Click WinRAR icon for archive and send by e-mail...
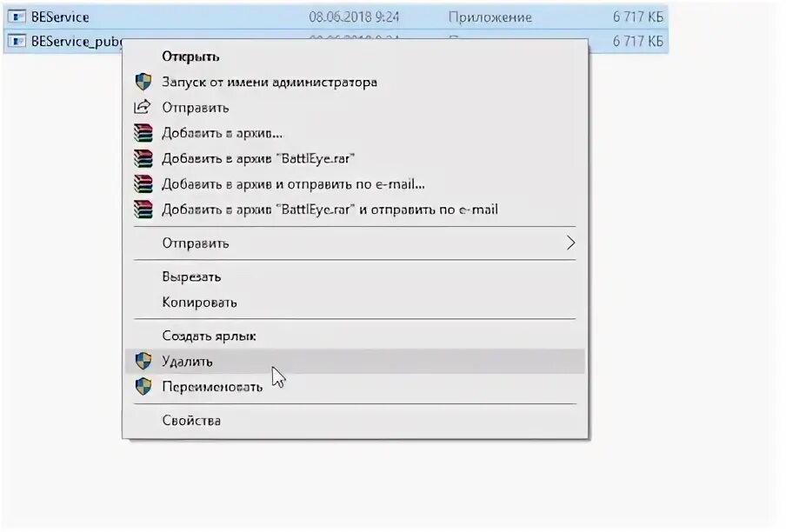The image size is (786, 532). (143, 183)
